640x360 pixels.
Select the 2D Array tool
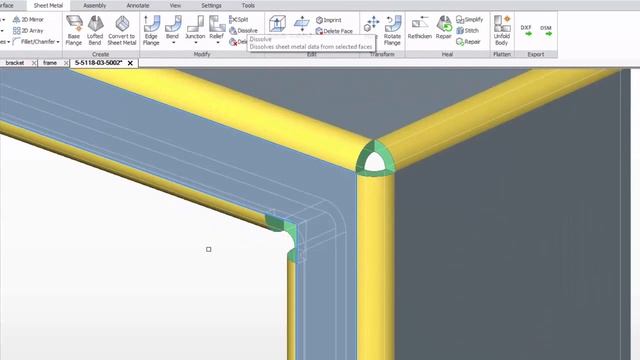[28, 31]
